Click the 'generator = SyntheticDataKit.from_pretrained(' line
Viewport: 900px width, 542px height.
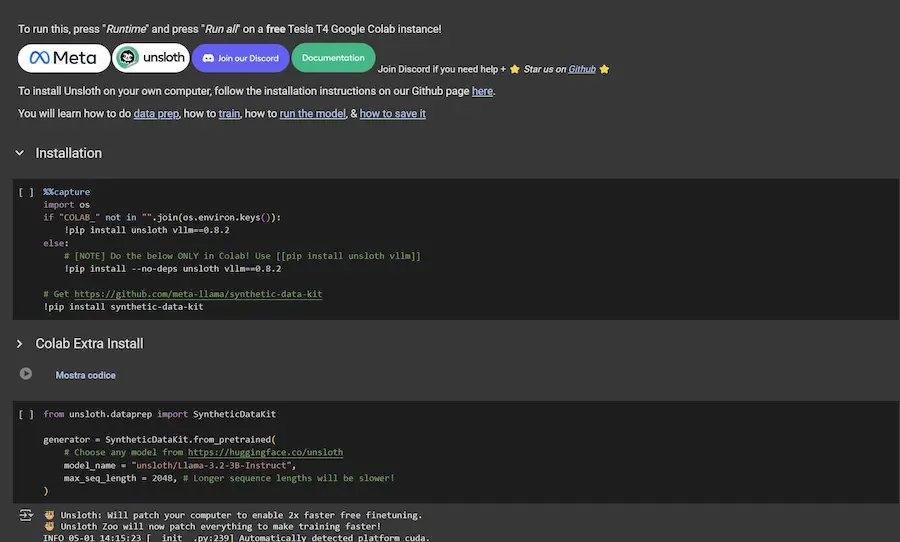point(160,439)
